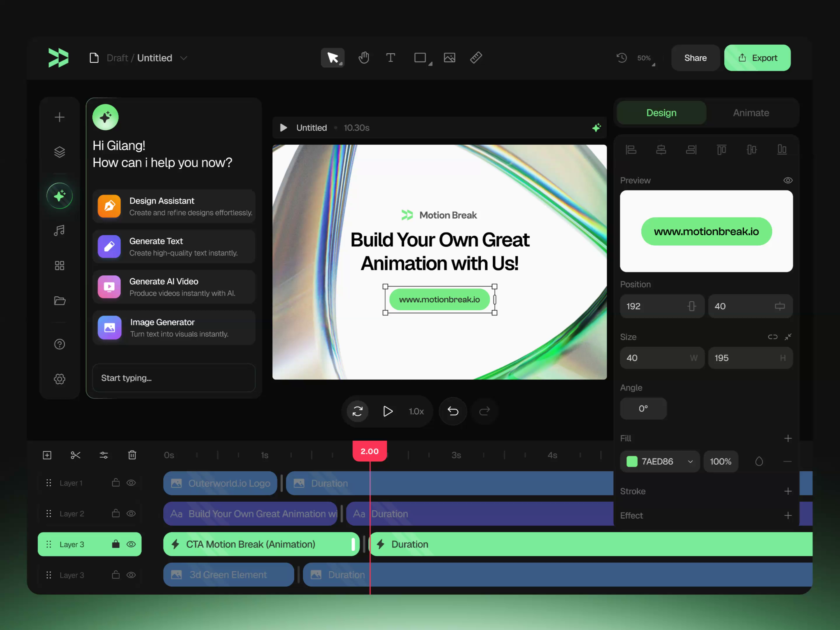The image size is (840, 630).
Task: Expand the Draft / Untitled project dropdown
Action: (x=184, y=58)
